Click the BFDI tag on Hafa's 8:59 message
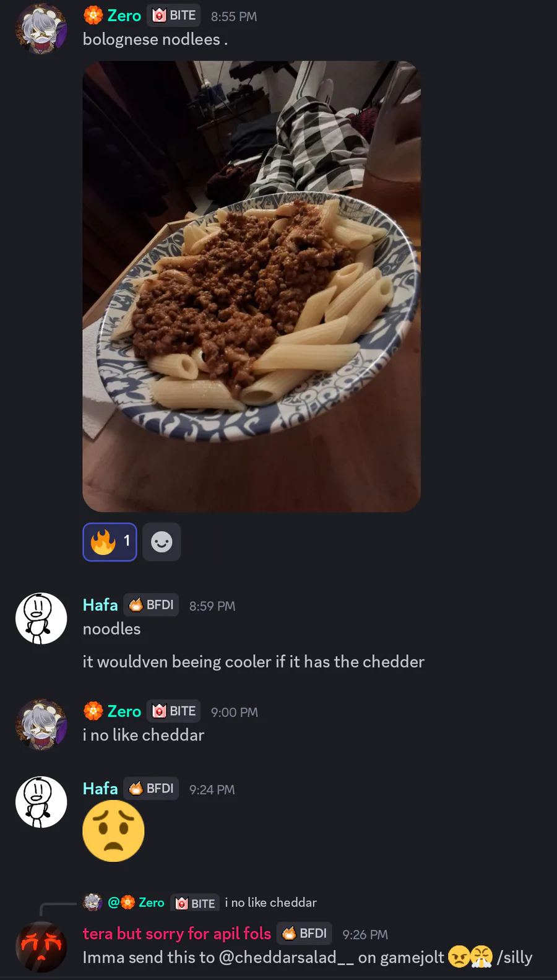This screenshot has width=557, height=980. coord(152,605)
